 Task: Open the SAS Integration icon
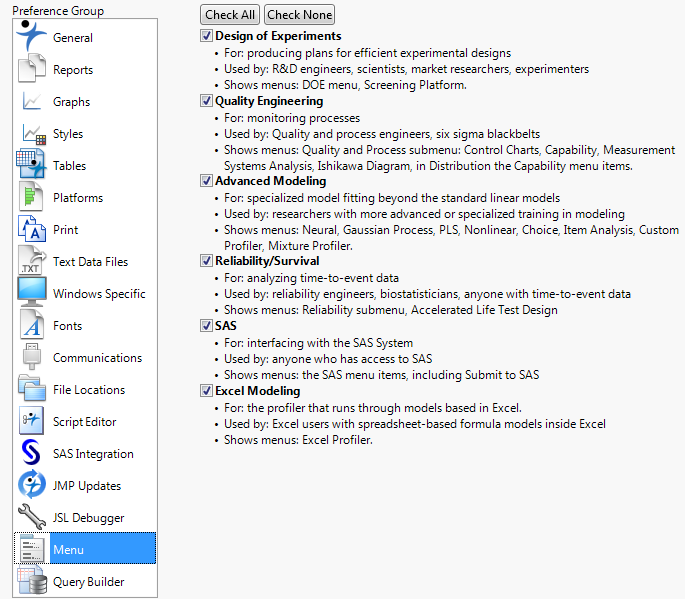tap(32, 453)
